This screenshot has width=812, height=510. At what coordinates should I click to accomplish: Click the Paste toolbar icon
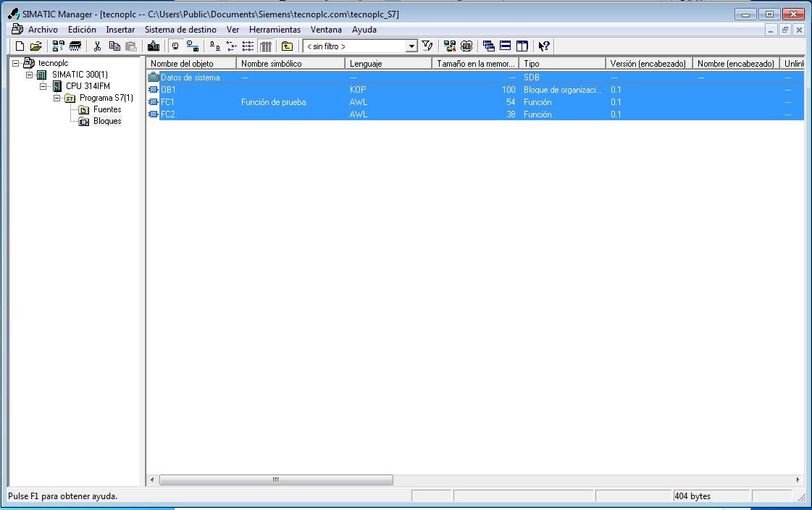point(131,46)
